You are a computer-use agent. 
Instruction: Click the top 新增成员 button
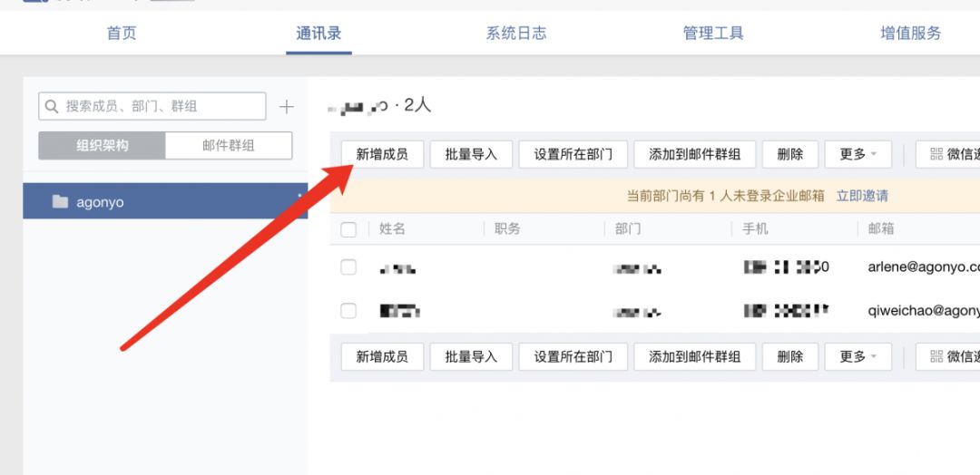click(382, 154)
